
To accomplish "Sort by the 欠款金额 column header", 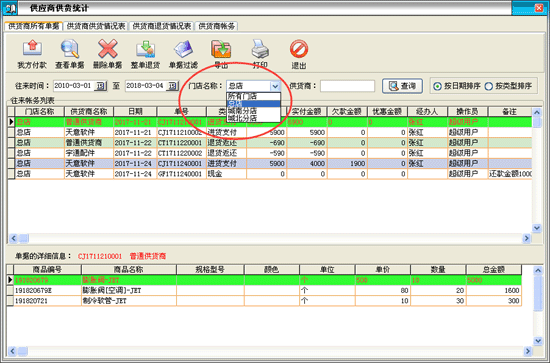I will click(347, 112).
